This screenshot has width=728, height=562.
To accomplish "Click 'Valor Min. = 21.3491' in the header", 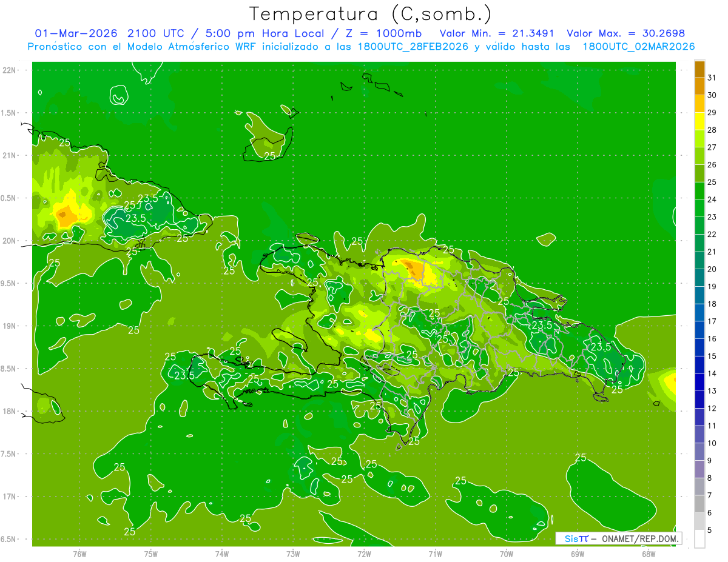I will point(496,33).
